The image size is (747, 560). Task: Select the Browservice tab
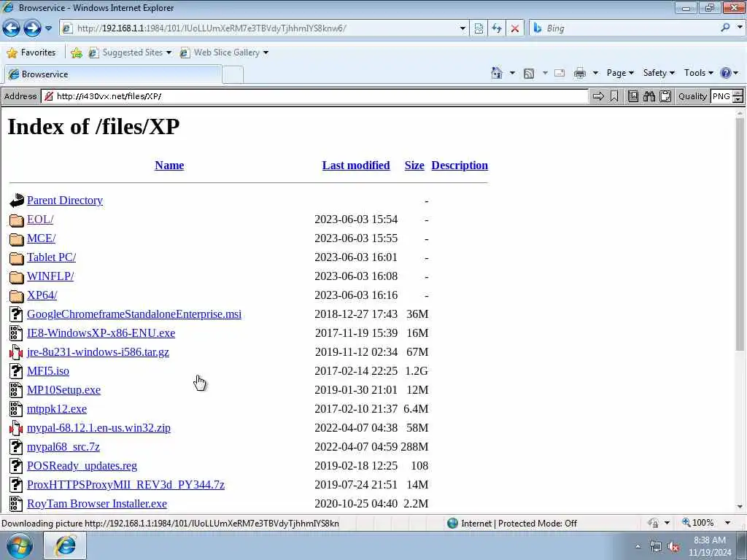pyautogui.click(x=113, y=74)
